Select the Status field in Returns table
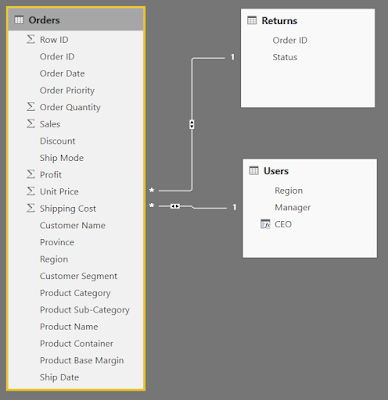The height and width of the screenshot is (400, 388). [x=285, y=57]
